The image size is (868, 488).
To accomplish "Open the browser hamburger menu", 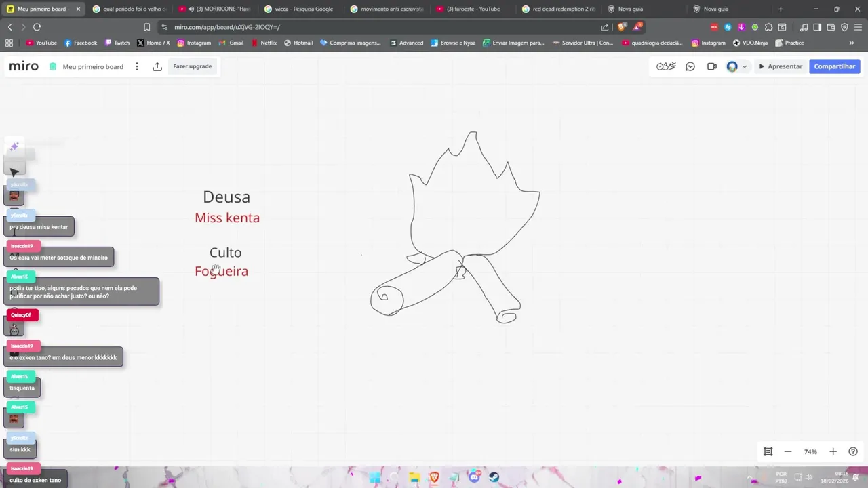I will click(x=858, y=27).
